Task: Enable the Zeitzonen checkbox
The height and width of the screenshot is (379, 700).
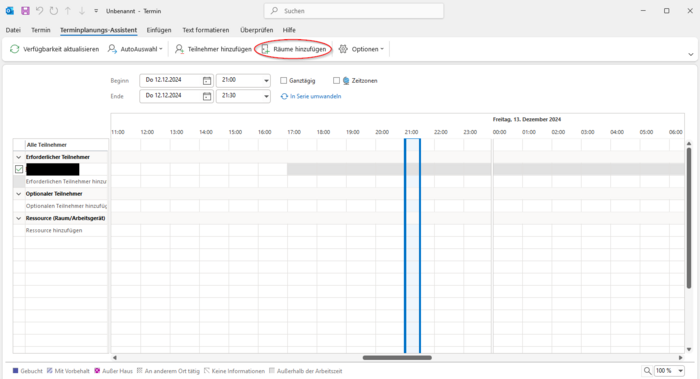Action: (336, 81)
